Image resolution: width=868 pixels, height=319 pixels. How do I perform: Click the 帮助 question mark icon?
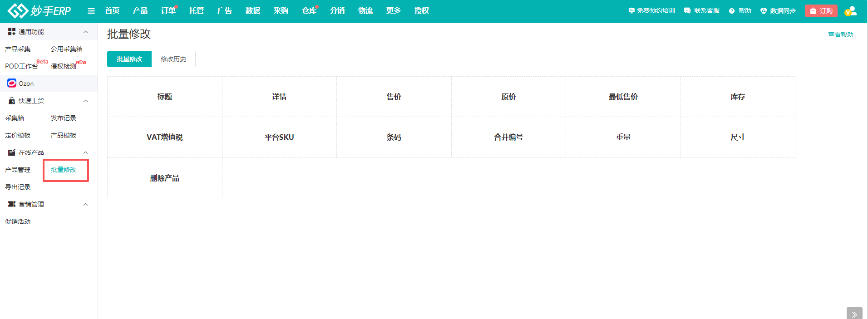pos(732,11)
